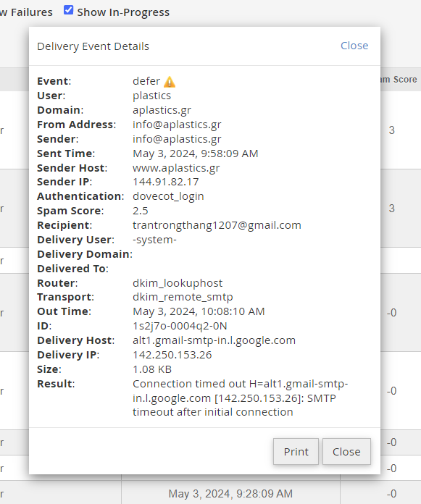Click the Show Failures label
Viewport: 421px width, 504px height.
tap(26, 12)
